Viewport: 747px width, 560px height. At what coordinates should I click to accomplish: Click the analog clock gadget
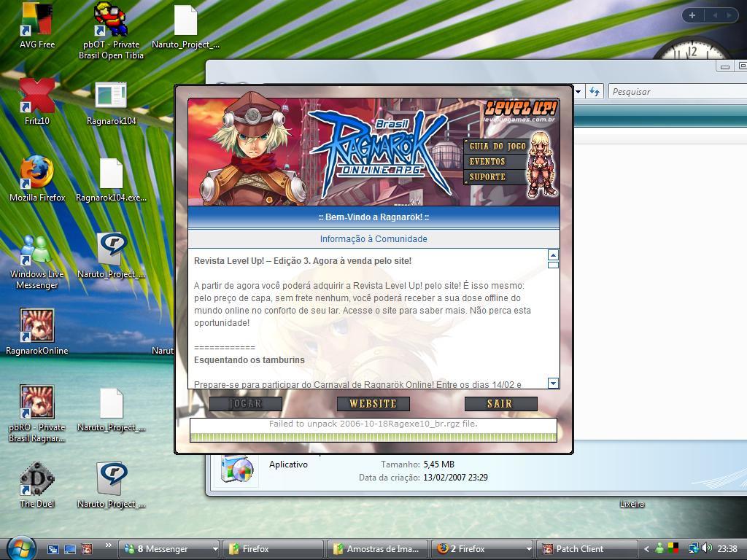[693, 47]
